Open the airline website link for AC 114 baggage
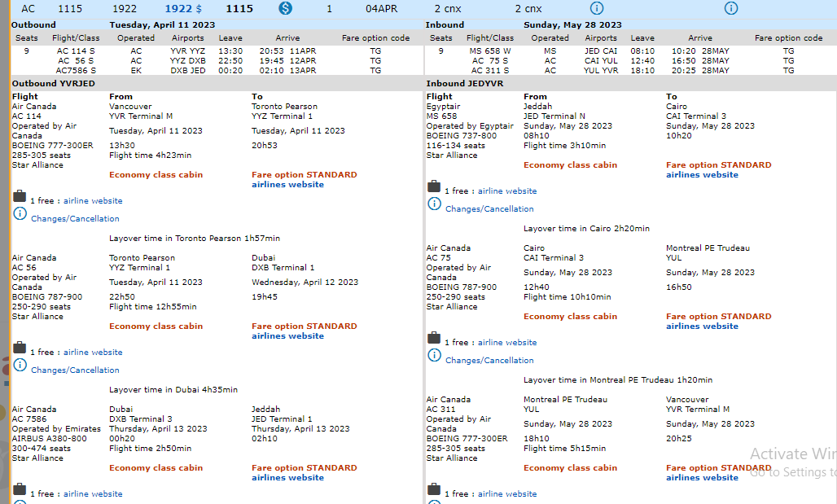Viewport: 837px width, 504px height. pos(93,201)
